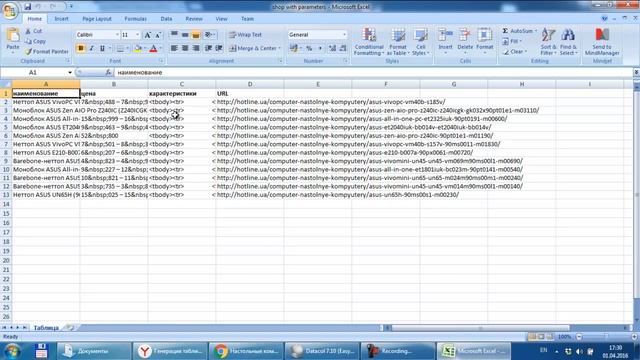
Task: Click the formula bar input
Action: point(373,73)
